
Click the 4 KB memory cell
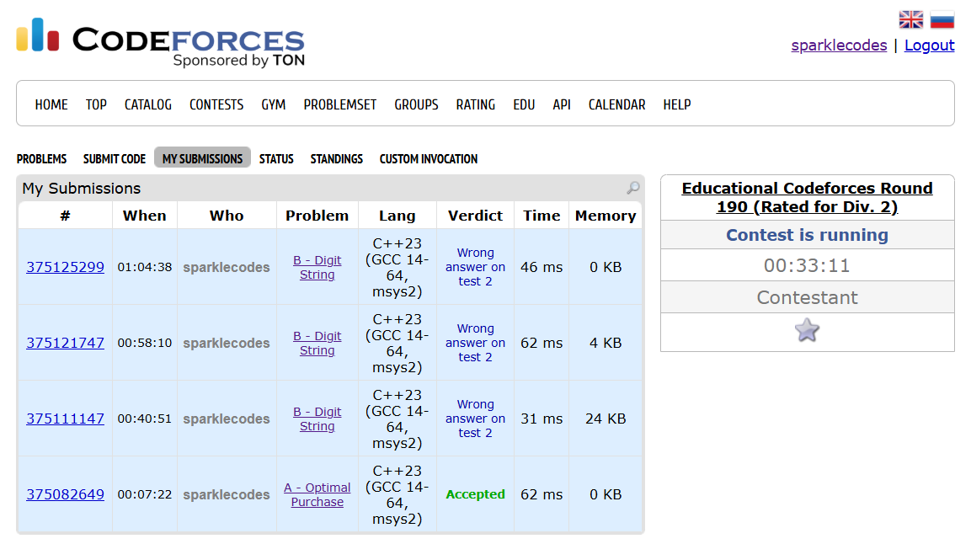click(x=605, y=343)
